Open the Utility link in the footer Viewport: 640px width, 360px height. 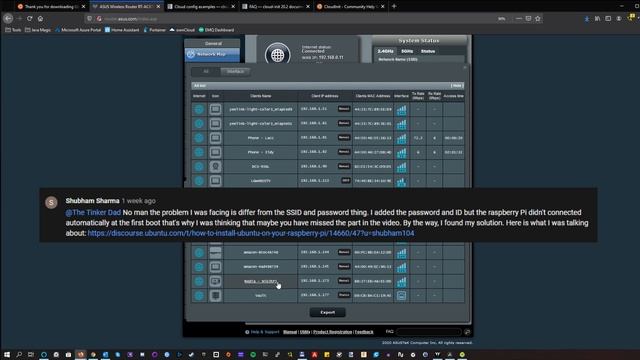click(305, 332)
